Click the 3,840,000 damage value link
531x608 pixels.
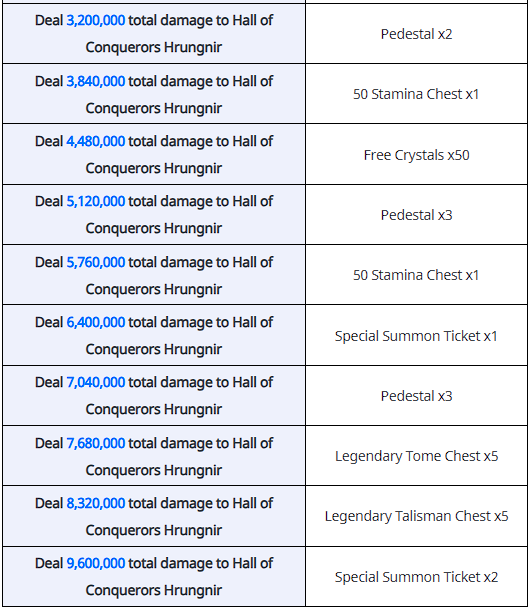point(95,81)
